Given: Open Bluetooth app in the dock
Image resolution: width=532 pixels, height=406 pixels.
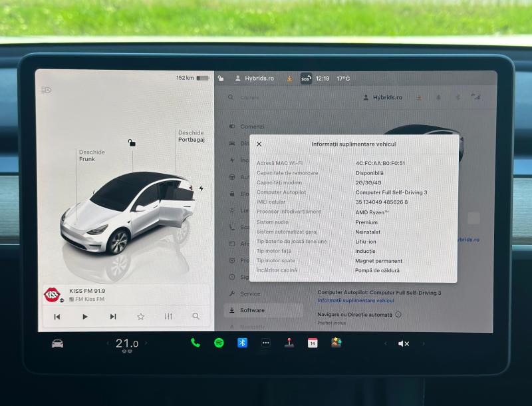Looking at the screenshot, I should point(242,343).
